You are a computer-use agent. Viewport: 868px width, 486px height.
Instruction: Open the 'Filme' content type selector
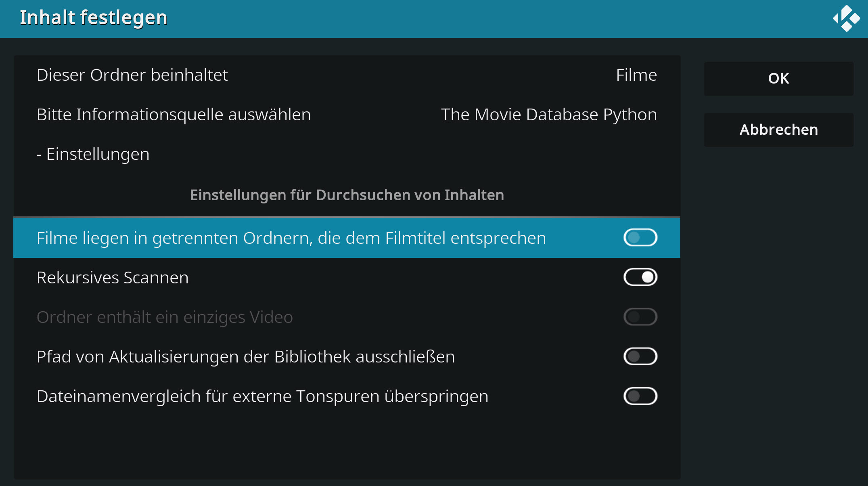(x=636, y=75)
